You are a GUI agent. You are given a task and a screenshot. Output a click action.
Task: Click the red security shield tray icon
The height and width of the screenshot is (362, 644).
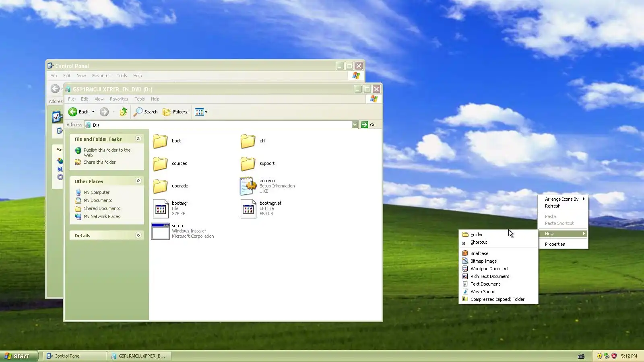pos(614,356)
